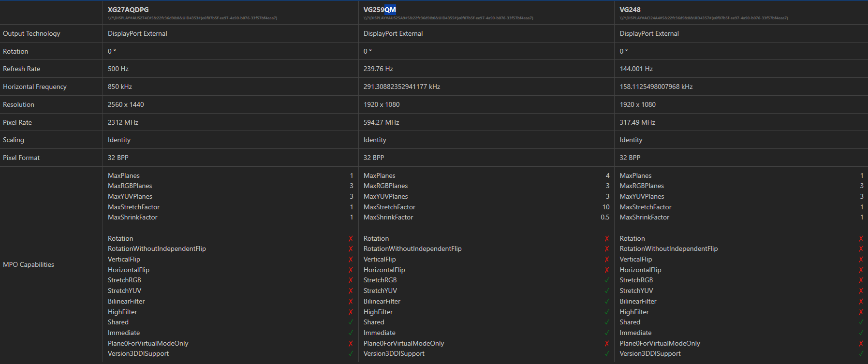Image resolution: width=868 pixels, height=364 pixels.
Task: Select the 2560 x 1440 resolution value
Action: [x=126, y=105]
